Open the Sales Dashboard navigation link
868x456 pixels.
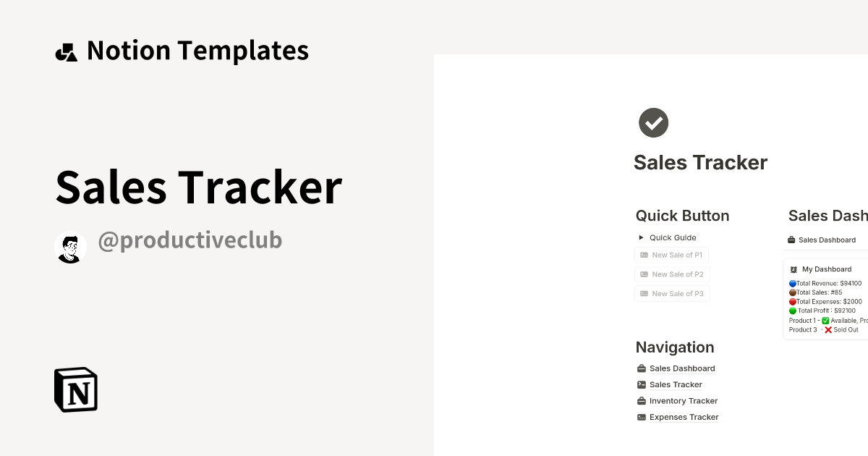click(x=681, y=368)
